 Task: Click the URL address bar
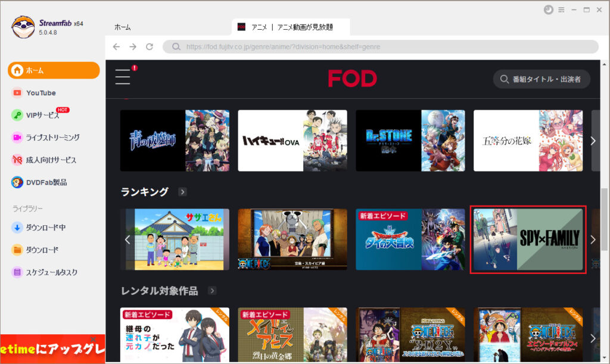(381, 46)
